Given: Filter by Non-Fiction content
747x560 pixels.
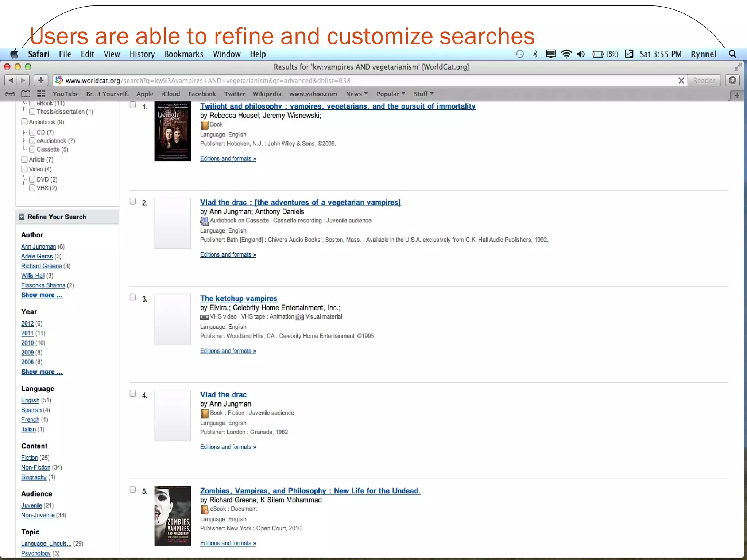Looking at the screenshot, I should (36, 467).
